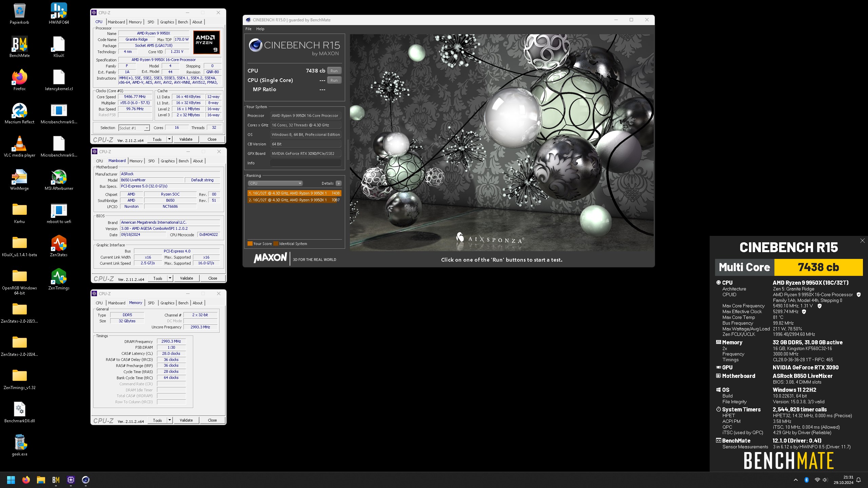Screen dimensions: 868x488
Task: Click the BIOS version 3.08 AGESA field
Action: coord(170,228)
